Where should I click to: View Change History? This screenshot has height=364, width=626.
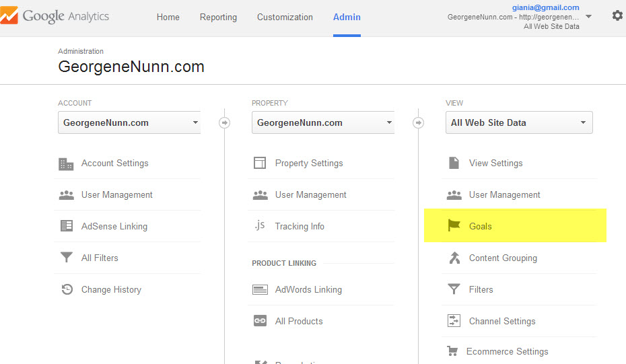(x=111, y=289)
